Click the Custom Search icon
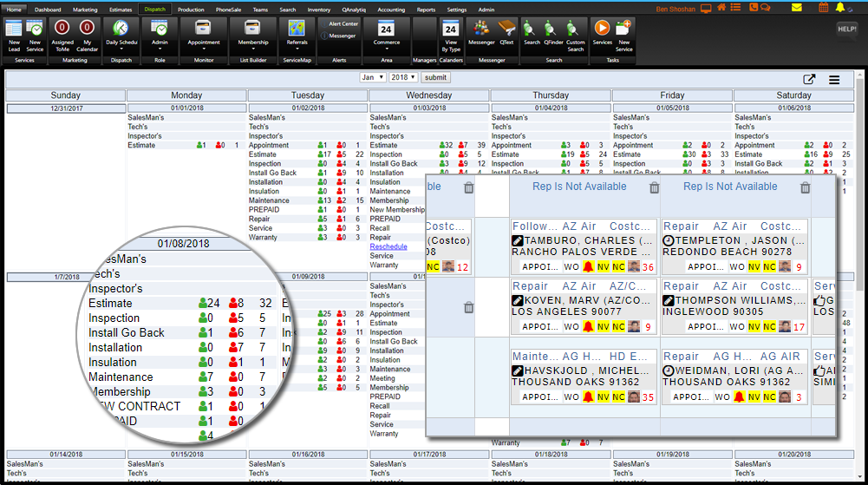This screenshot has height=485, width=868. pyautogui.click(x=575, y=29)
